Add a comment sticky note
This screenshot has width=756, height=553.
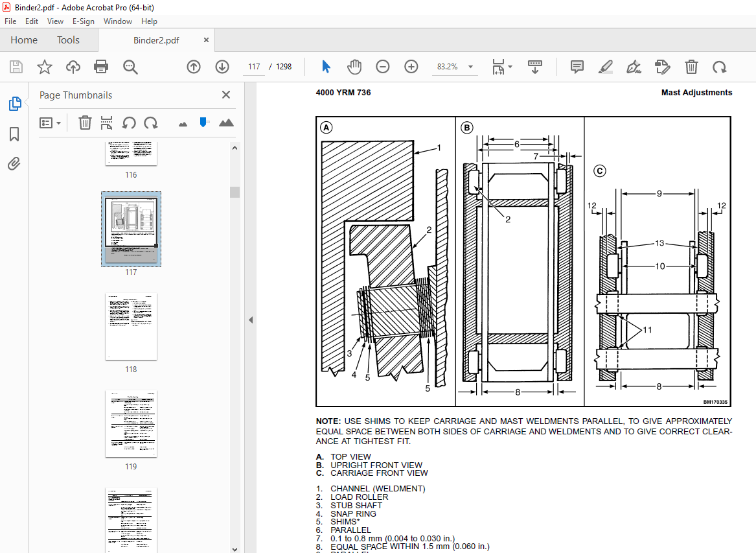click(x=577, y=67)
